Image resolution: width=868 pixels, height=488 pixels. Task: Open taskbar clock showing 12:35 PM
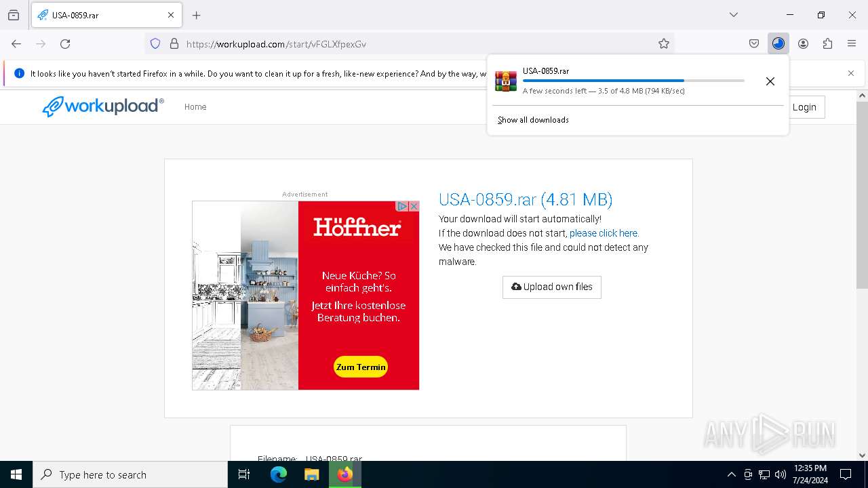tap(810, 474)
